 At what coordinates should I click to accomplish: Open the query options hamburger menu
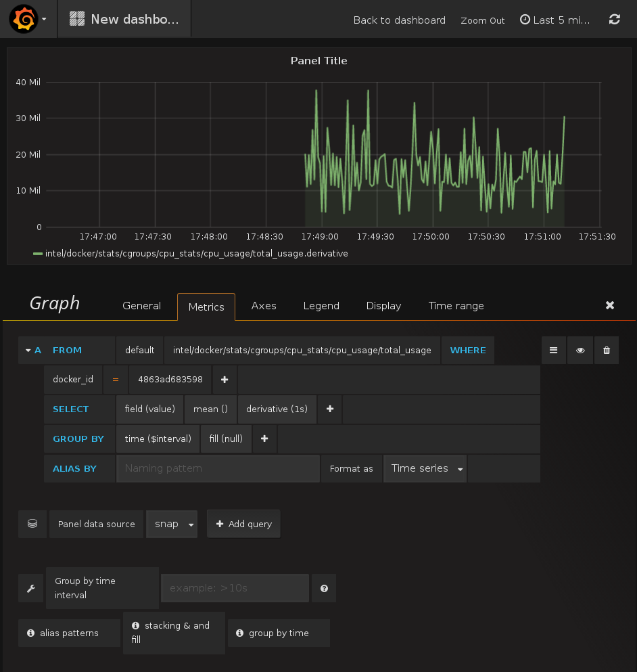[x=553, y=351]
